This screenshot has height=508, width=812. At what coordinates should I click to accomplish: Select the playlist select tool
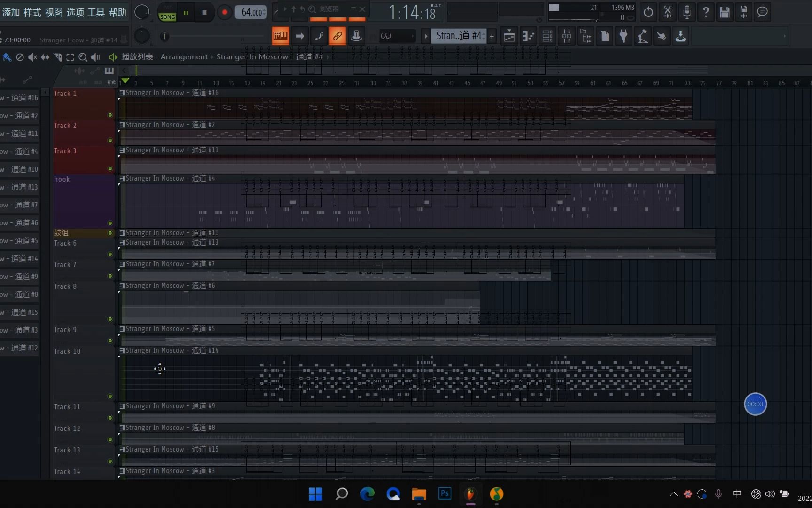(x=70, y=57)
